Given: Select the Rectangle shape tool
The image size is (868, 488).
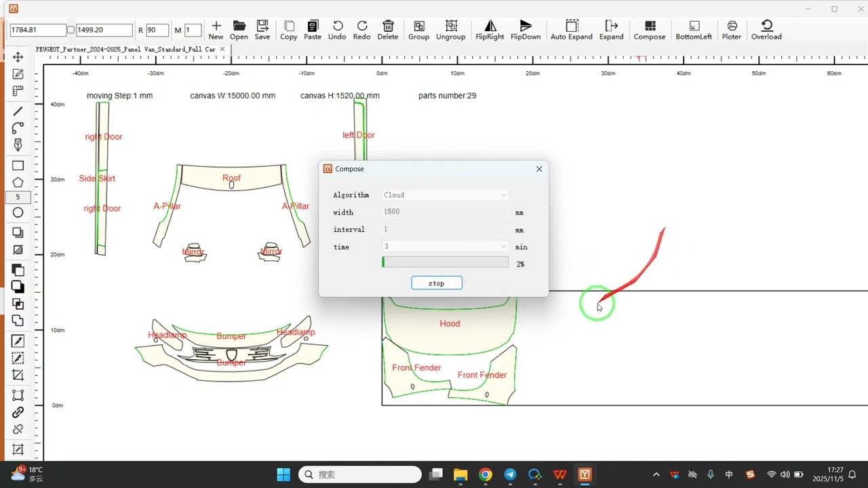Looking at the screenshot, I should click(18, 165).
